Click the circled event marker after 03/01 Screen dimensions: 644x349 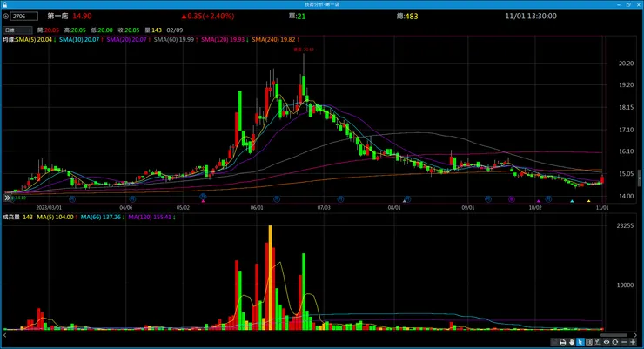click(72, 198)
